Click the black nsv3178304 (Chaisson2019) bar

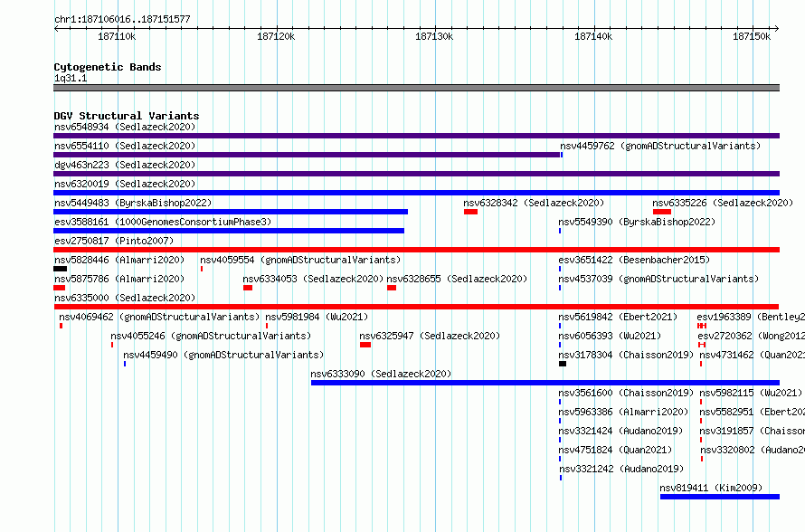[563, 364]
